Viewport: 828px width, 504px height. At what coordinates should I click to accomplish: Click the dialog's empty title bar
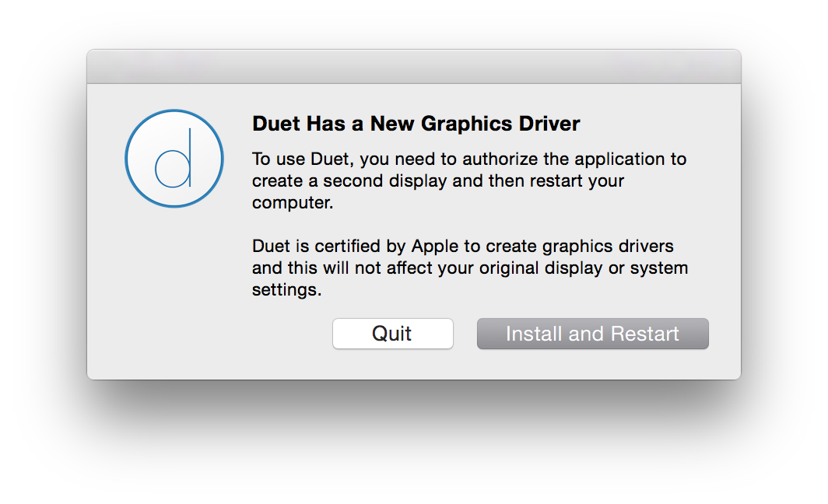tap(414, 66)
